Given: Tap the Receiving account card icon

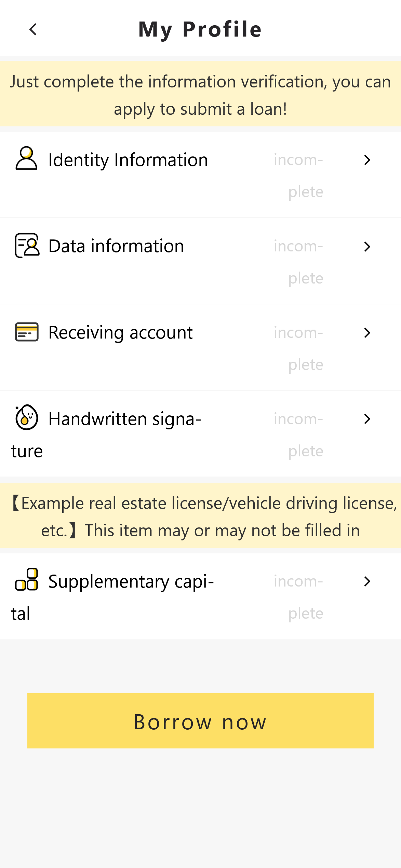Looking at the screenshot, I should (x=27, y=332).
